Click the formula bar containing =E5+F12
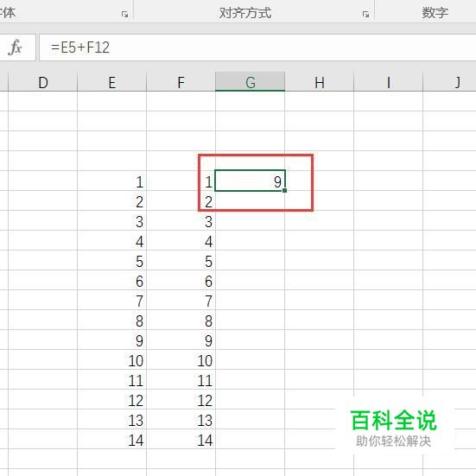 (x=257, y=48)
